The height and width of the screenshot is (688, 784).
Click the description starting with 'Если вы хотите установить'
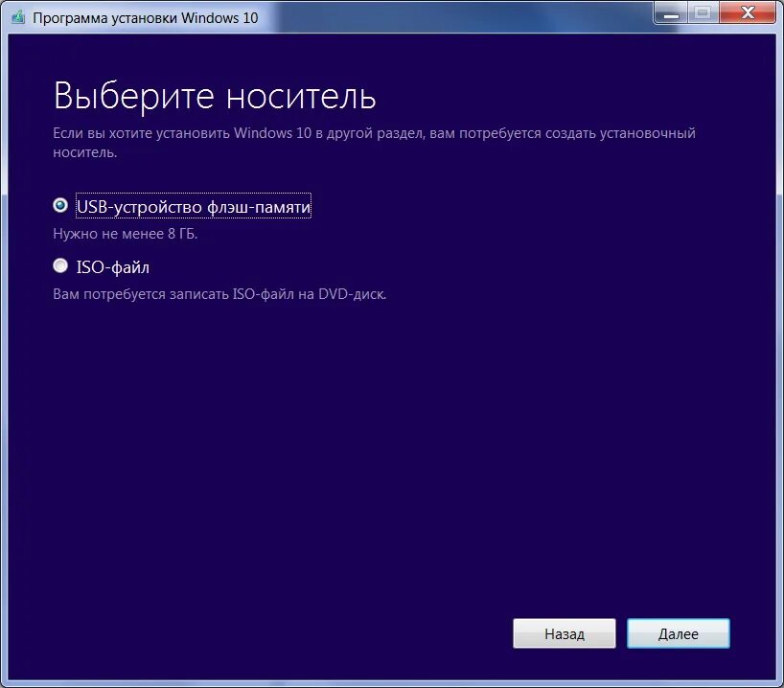[374, 143]
